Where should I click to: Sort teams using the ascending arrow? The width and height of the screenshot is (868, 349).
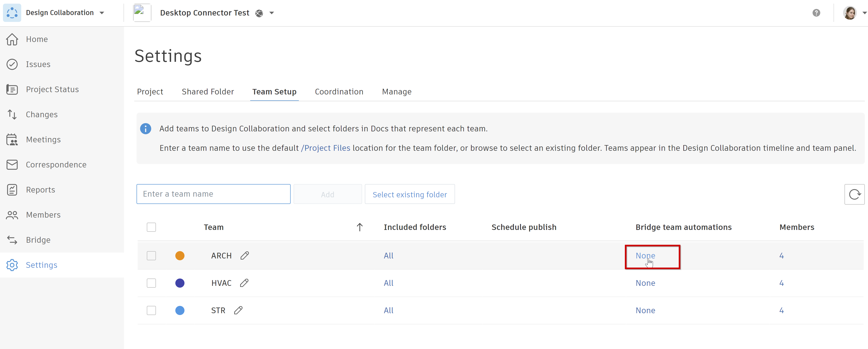(x=360, y=227)
